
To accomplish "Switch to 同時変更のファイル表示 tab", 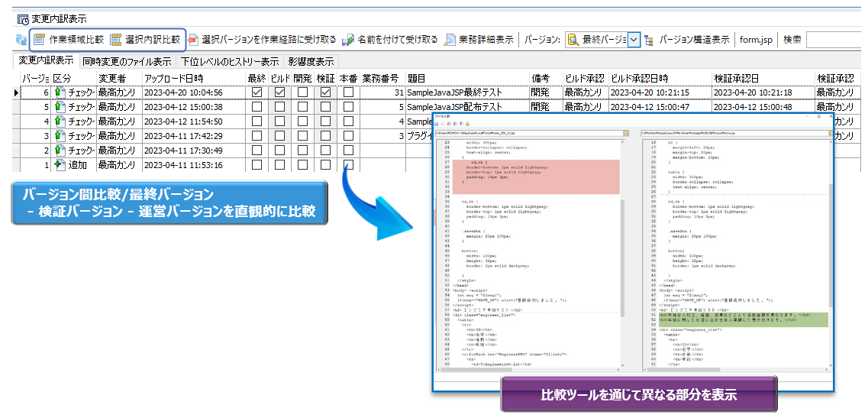I will [x=127, y=61].
